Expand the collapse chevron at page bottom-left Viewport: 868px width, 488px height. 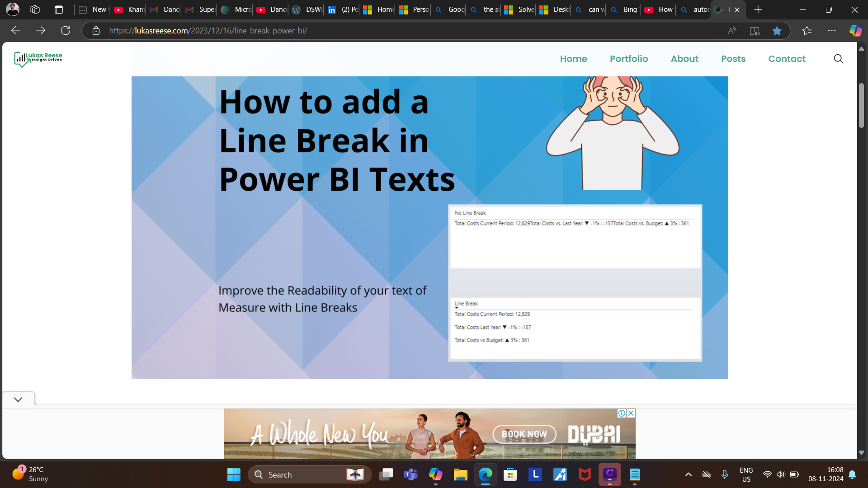(18, 399)
